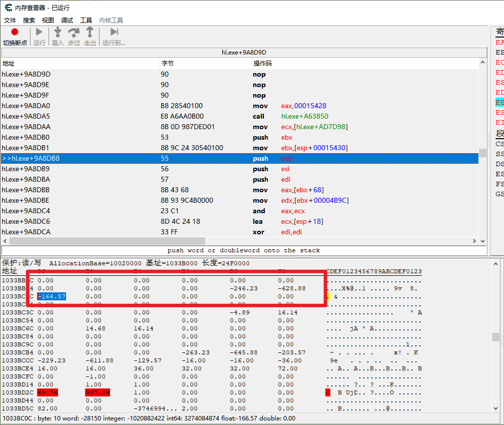Select the highlighted -166.57 float value
The width and height of the screenshot is (504, 425).
tap(52, 296)
